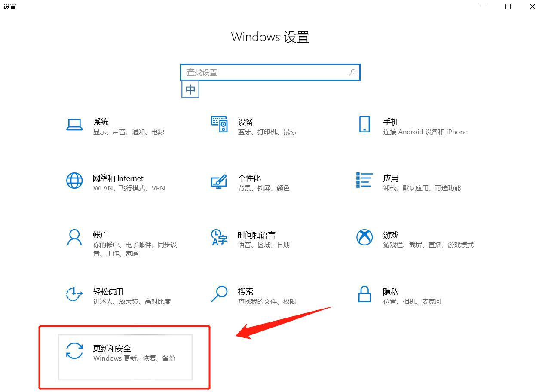This screenshot has width=542, height=392.
Task: Open the 网络和 Internet globe icon
Action: [x=74, y=181]
